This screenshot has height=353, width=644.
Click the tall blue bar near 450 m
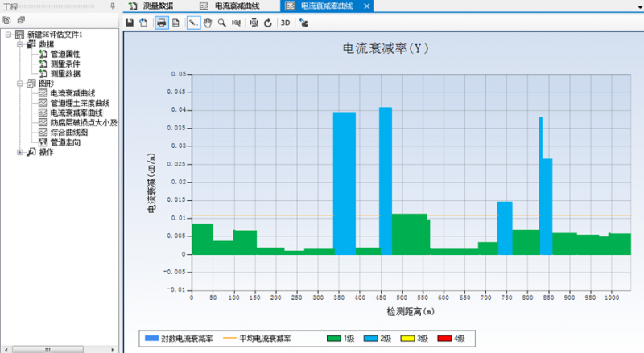(386, 181)
